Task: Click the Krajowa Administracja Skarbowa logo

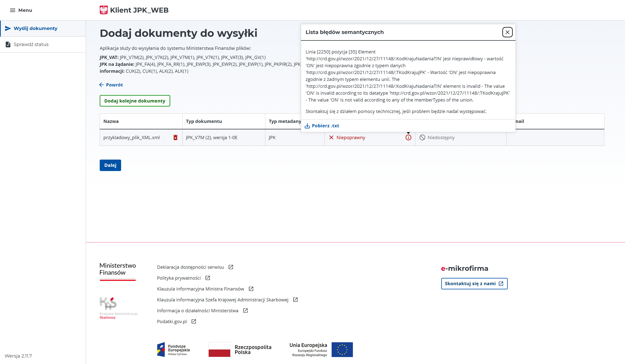Action: tap(119, 308)
